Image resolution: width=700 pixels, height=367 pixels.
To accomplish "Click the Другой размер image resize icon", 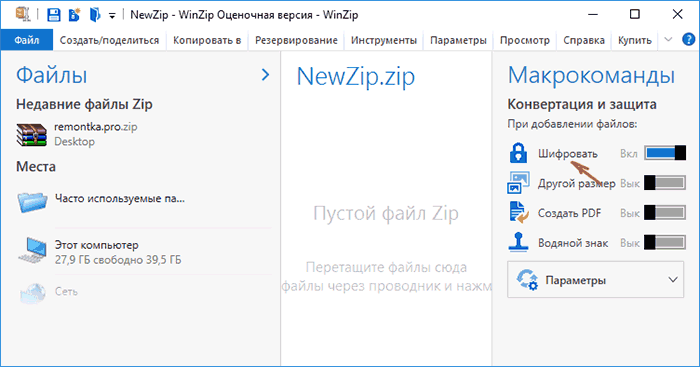I will (x=518, y=183).
